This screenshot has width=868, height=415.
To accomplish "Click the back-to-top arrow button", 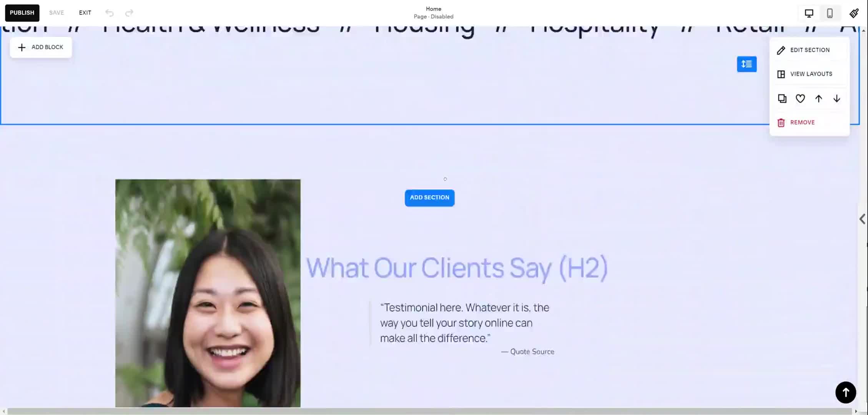I will pos(845,392).
